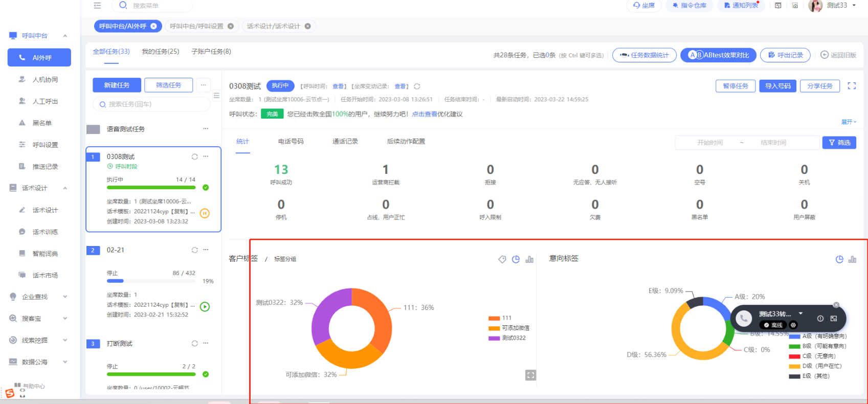Start the 02-21 task with green play icon
Image resolution: width=868 pixels, height=404 pixels.
pyautogui.click(x=205, y=307)
